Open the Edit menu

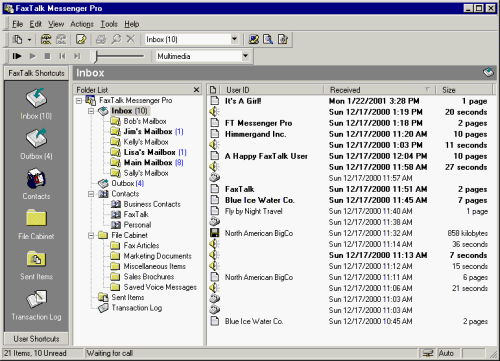(35, 24)
